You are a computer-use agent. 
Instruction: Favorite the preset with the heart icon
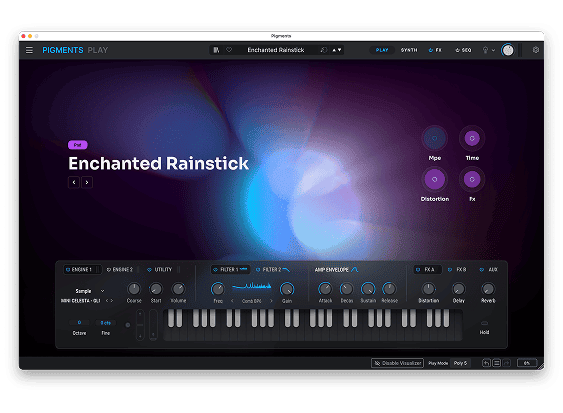(x=229, y=50)
